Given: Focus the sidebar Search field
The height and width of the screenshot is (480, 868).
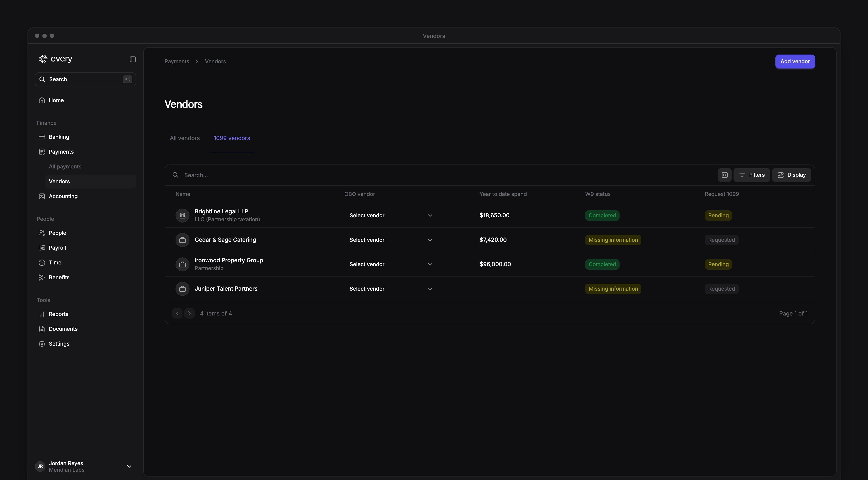Looking at the screenshot, I should pos(86,79).
